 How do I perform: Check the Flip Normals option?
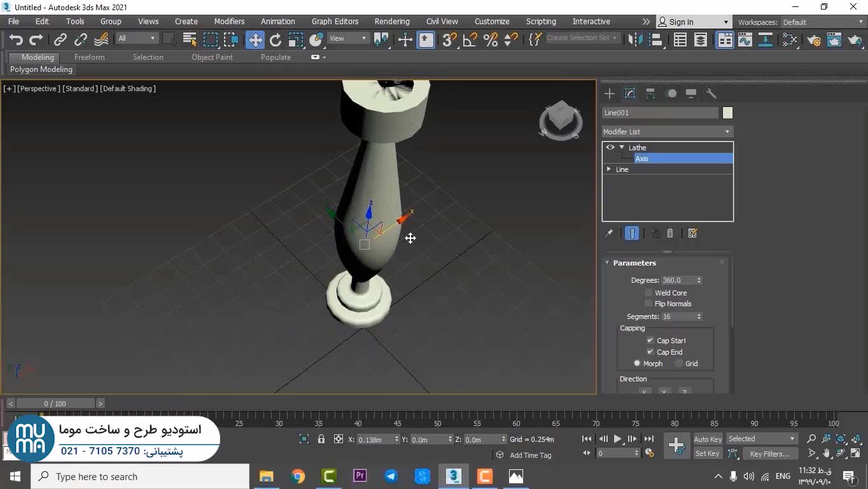click(x=648, y=304)
